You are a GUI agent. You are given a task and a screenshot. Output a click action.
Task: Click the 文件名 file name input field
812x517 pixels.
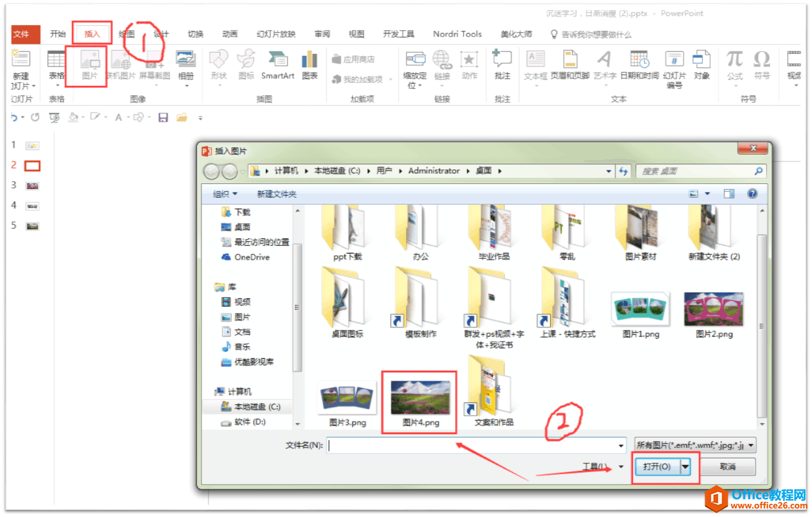pos(476,446)
